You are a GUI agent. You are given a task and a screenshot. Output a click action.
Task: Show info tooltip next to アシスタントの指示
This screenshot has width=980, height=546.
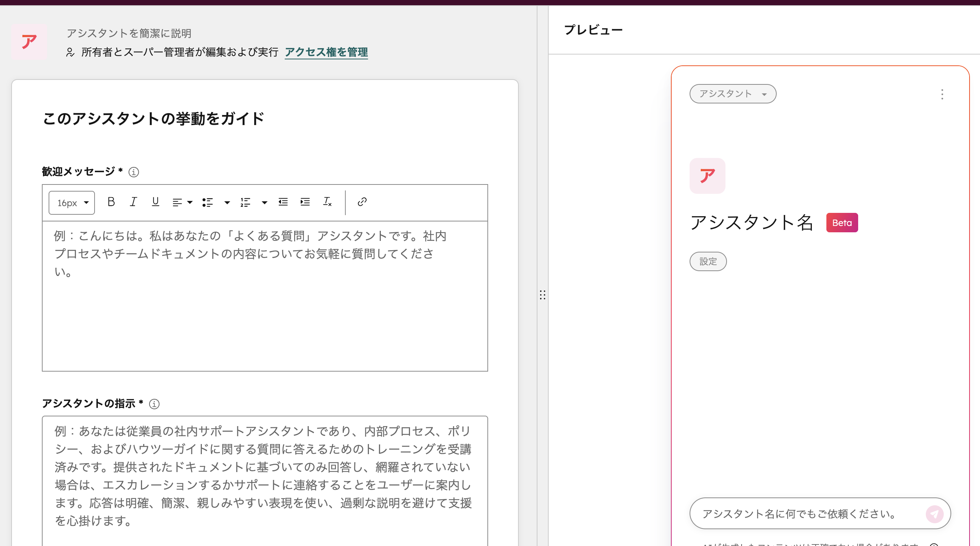(154, 404)
